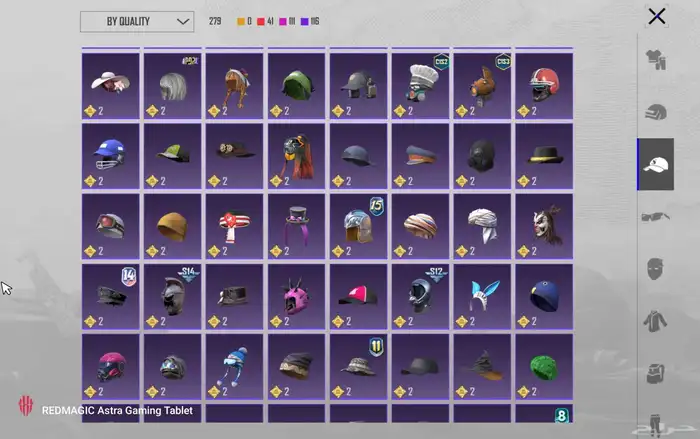The width and height of the screenshot is (700, 439).
Task: Click the purple quality count swatch
Action: click(x=304, y=21)
